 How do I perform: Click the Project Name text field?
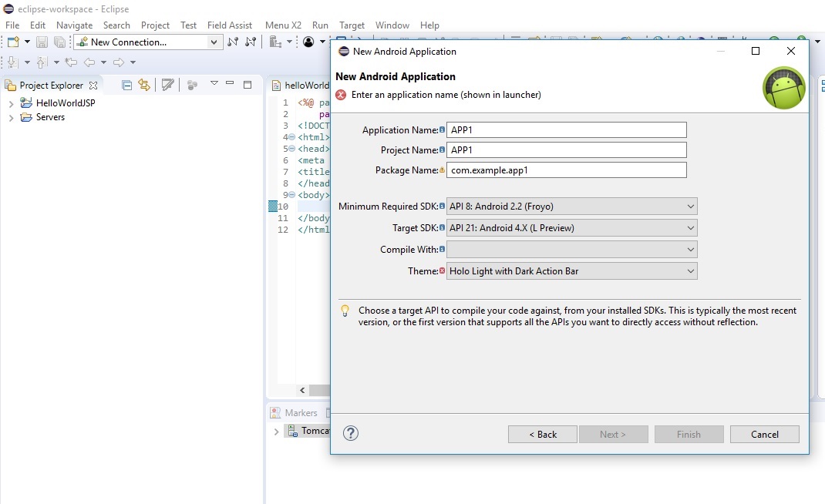[x=567, y=150]
